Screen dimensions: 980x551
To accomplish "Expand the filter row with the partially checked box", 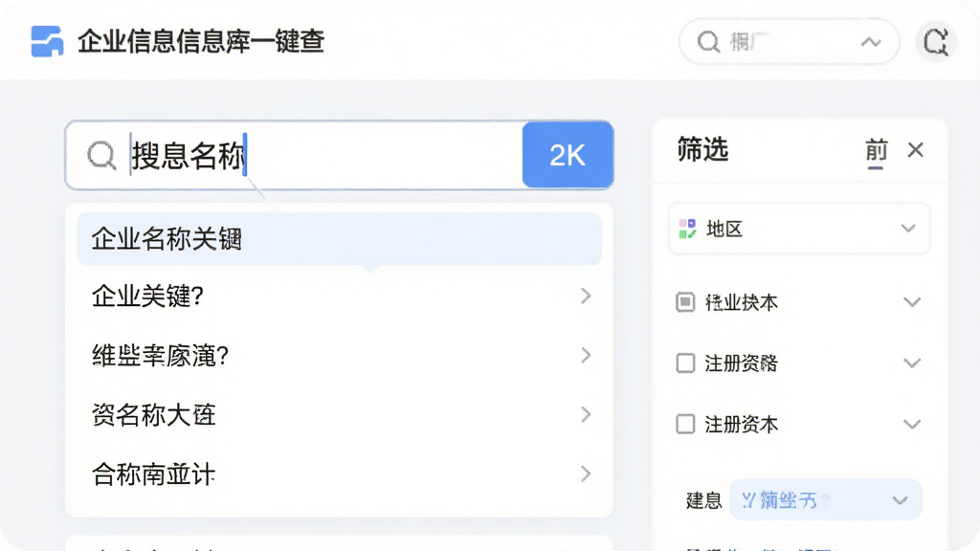I will 912,302.
